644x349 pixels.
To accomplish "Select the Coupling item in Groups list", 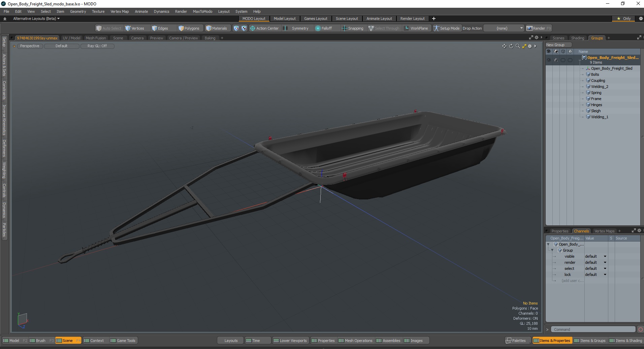I will (598, 81).
